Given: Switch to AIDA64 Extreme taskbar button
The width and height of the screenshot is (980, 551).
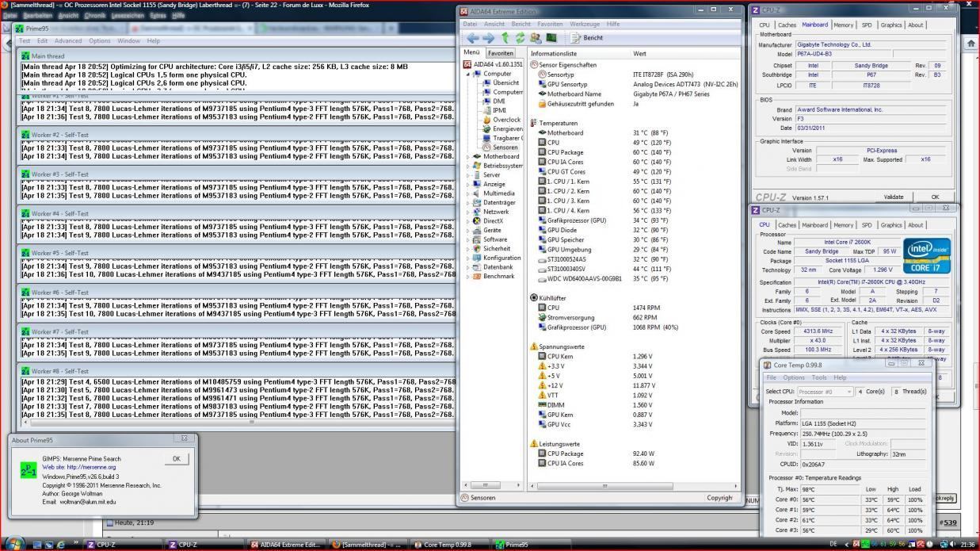Looking at the screenshot, I should tap(285, 545).
